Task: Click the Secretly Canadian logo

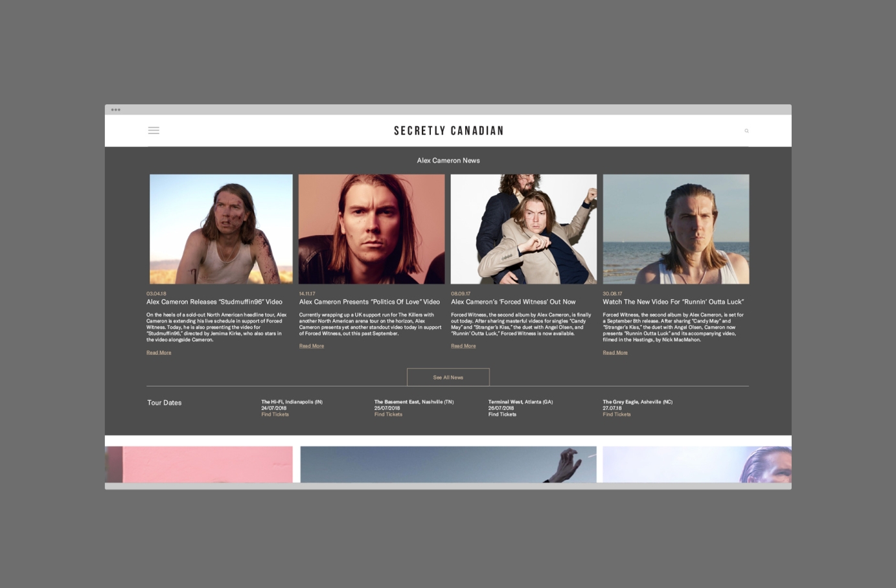Action: (448, 130)
